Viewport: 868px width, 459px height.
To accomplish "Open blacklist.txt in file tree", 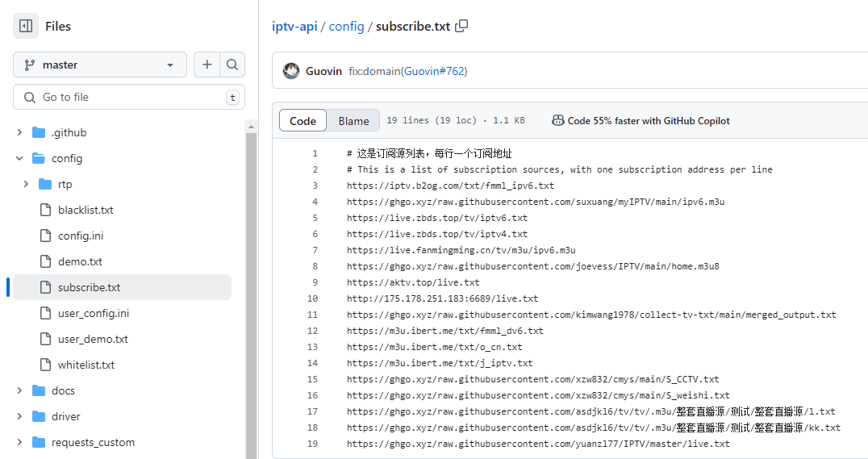I will click(86, 210).
